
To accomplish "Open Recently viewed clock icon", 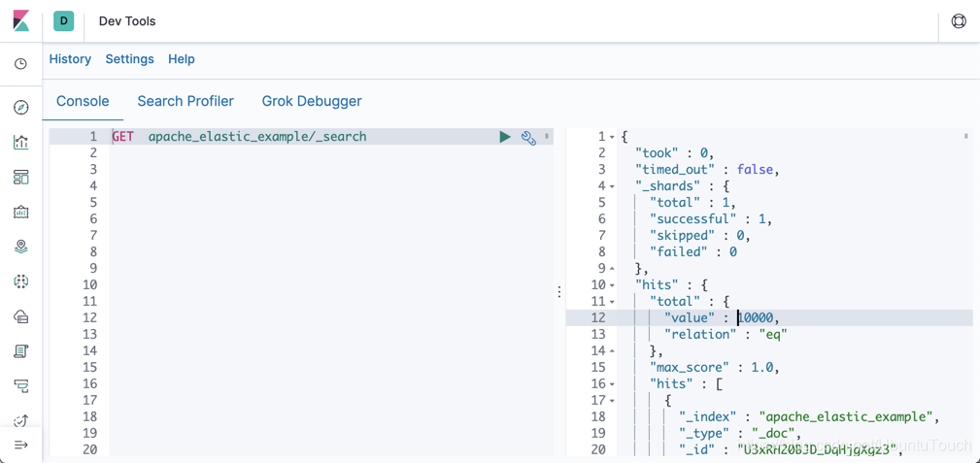I will [21, 64].
